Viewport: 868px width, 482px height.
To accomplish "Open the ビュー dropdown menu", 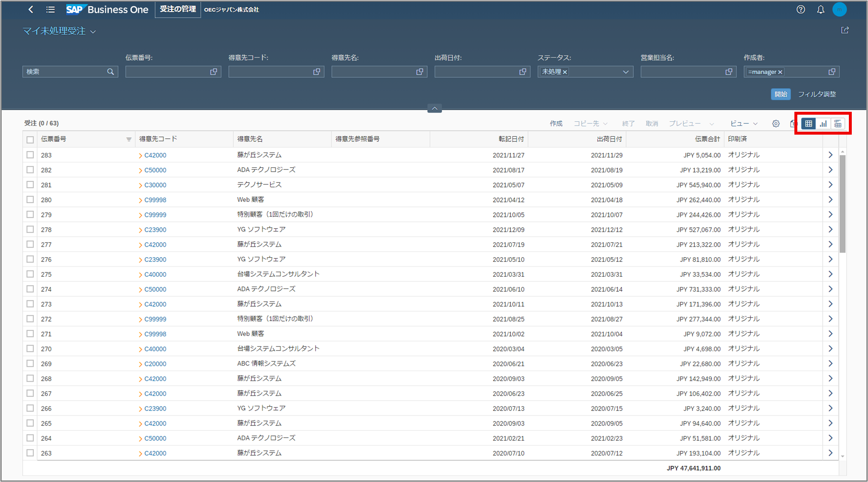I will [x=744, y=124].
